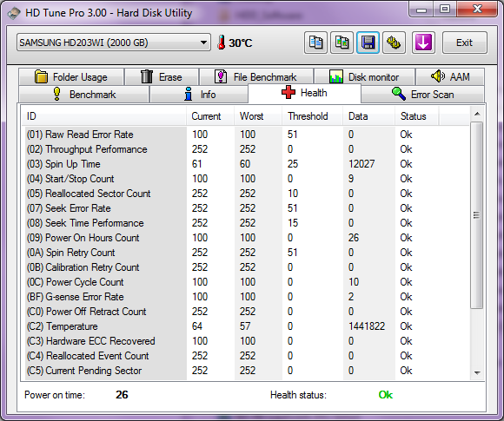Open the Error Scan tab

(423, 95)
